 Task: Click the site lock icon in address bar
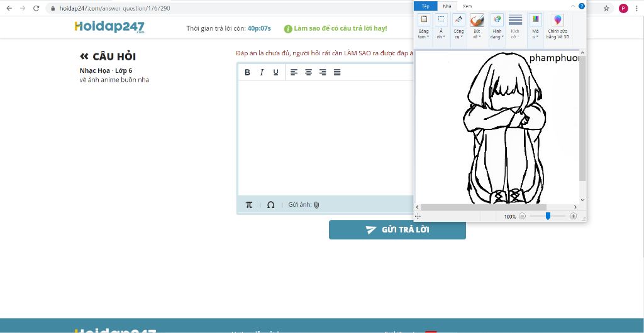pos(53,8)
